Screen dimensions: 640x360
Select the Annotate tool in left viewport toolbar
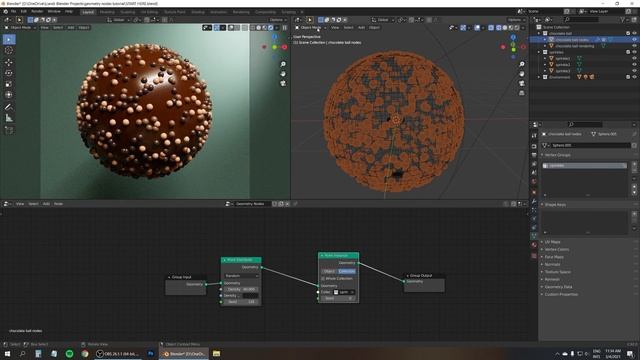(x=9, y=107)
